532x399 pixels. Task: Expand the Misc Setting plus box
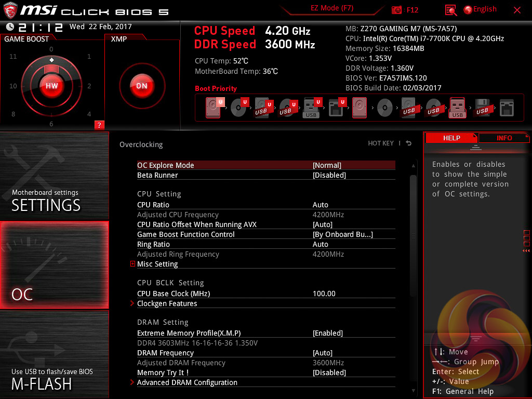click(x=132, y=263)
